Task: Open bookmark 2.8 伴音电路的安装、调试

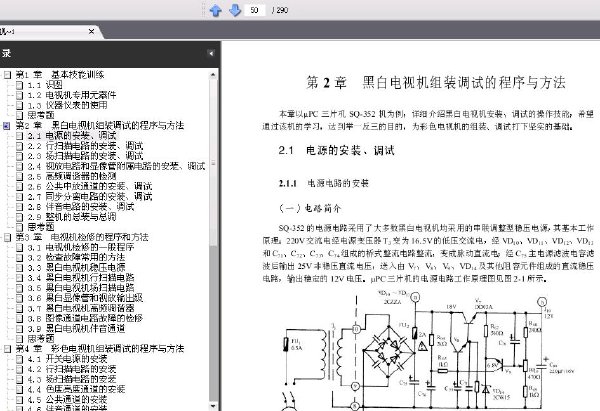Action: [80, 207]
